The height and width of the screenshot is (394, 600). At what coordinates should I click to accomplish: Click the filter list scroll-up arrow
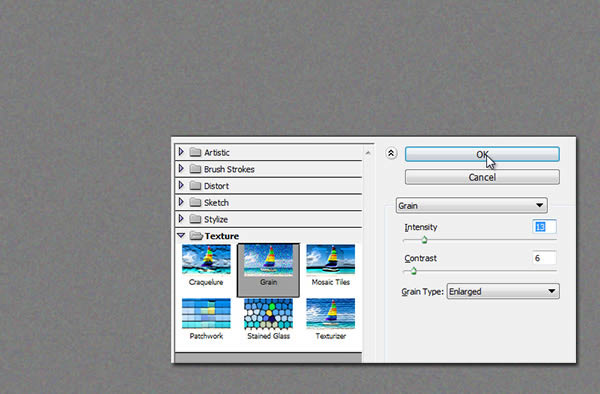click(368, 153)
